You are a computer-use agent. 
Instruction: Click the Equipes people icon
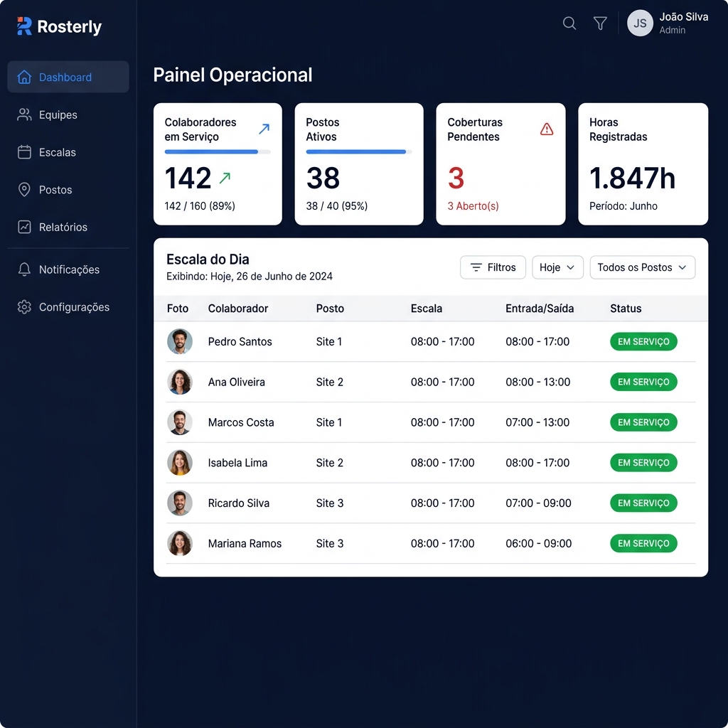[x=24, y=114]
